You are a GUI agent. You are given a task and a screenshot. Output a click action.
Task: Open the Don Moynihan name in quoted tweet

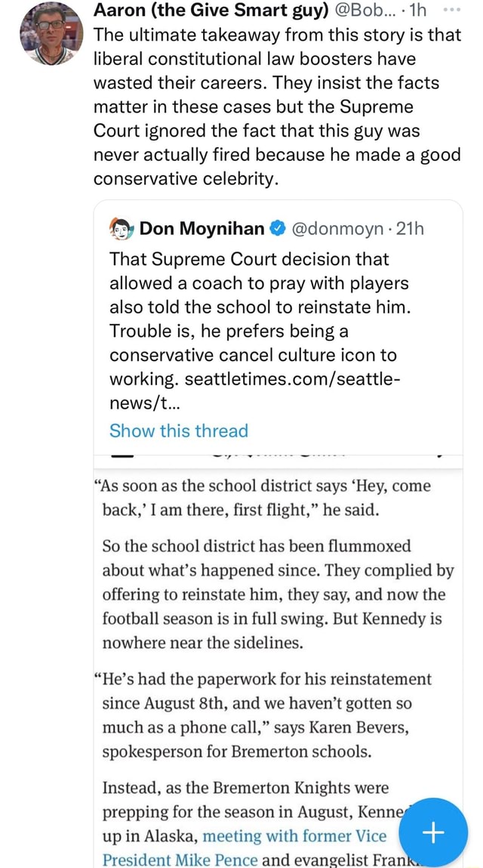click(202, 229)
